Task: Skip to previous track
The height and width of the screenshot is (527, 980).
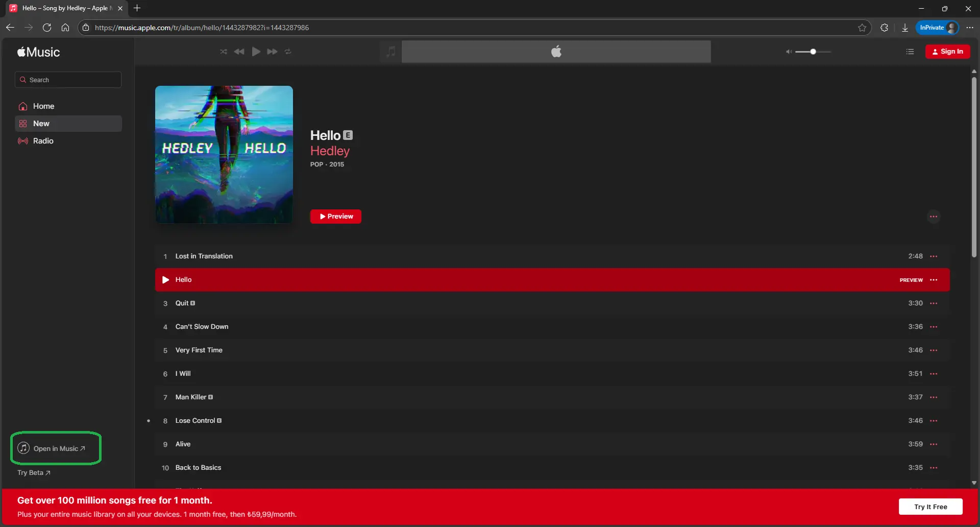Action: (x=239, y=52)
